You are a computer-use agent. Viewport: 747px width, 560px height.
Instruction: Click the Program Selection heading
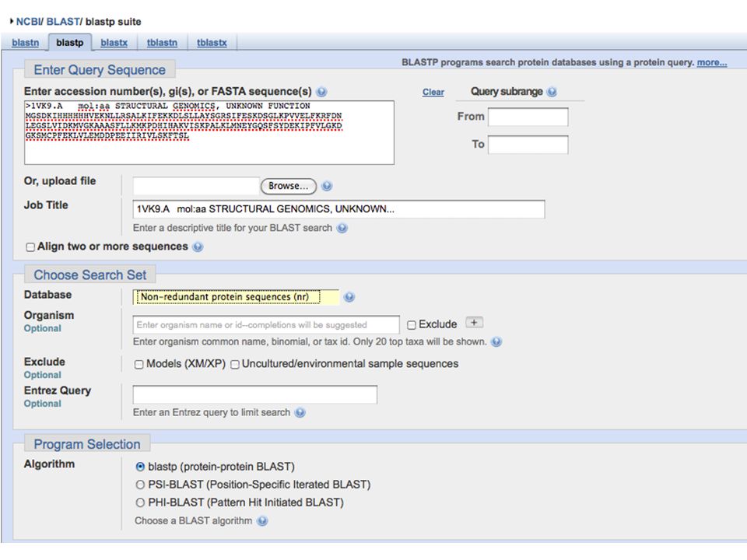87,444
